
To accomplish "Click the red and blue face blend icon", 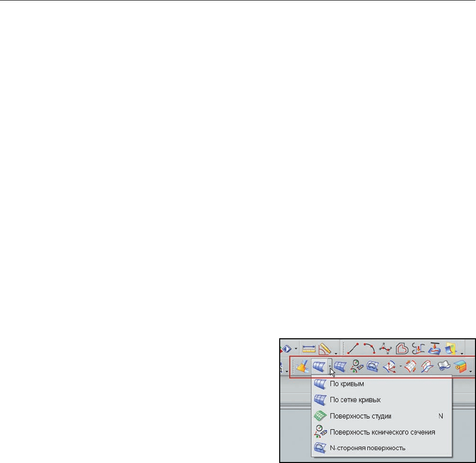I will (x=427, y=366).
